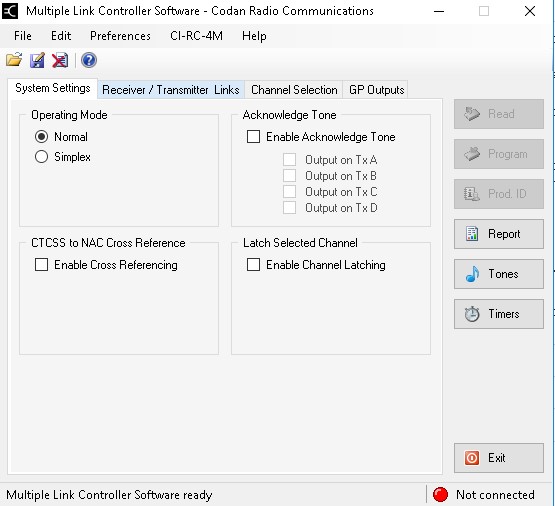Click the 'Latch Selected Channel' label
Screen dimensions: 555x506
pyautogui.click(x=300, y=243)
